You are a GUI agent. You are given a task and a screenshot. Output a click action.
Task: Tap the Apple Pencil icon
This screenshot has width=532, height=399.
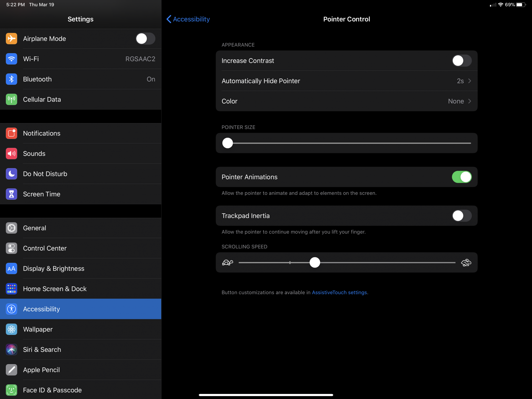11,370
